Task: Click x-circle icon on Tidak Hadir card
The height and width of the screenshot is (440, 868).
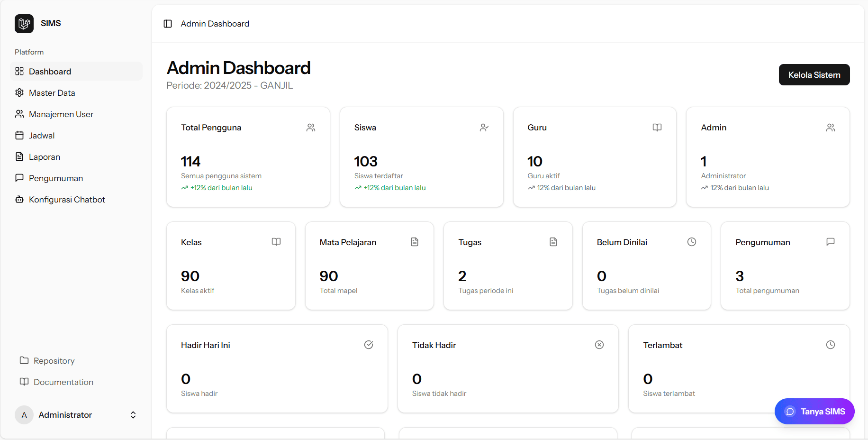Action: coord(599,345)
